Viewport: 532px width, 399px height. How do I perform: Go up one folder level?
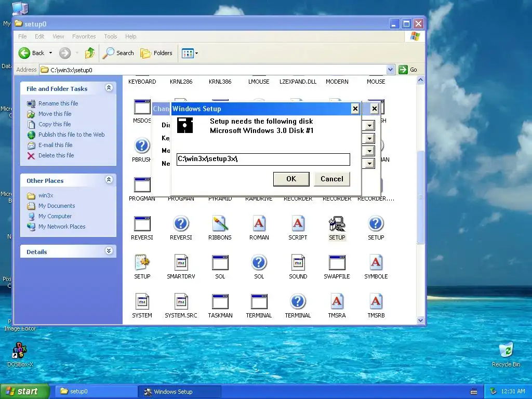point(90,53)
